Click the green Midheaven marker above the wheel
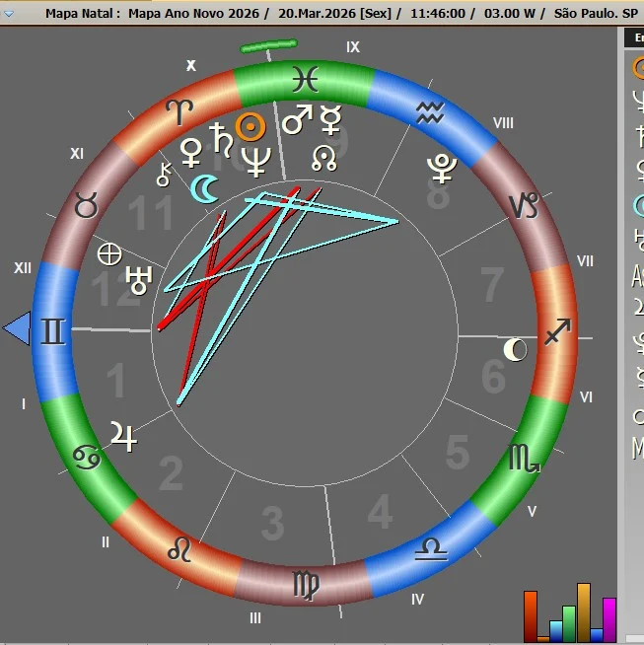Image resolution: width=644 pixels, height=645 pixels. (x=268, y=46)
